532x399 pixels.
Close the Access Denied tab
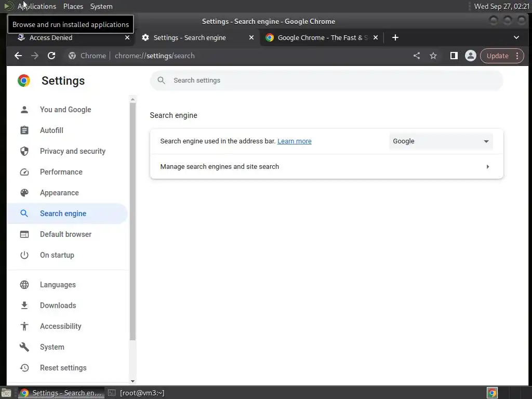point(127,37)
